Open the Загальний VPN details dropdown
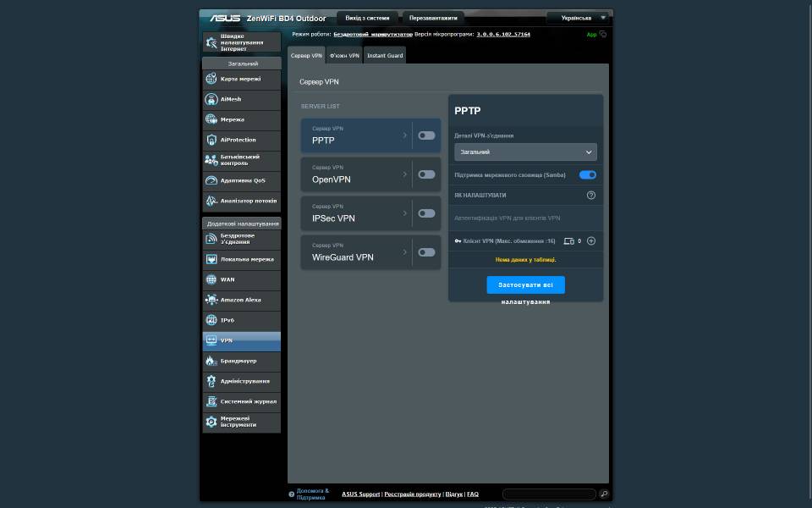 [525, 152]
